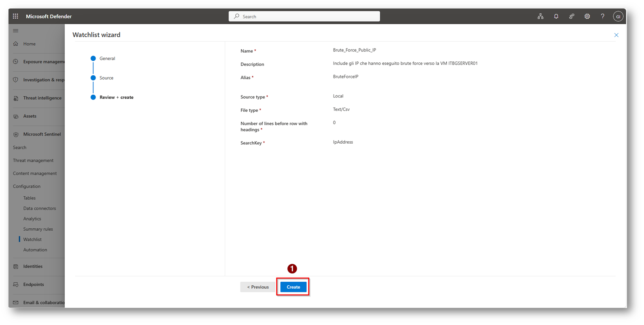Click the lines-before-headings value 0

pyautogui.click(x=334, y=123)
